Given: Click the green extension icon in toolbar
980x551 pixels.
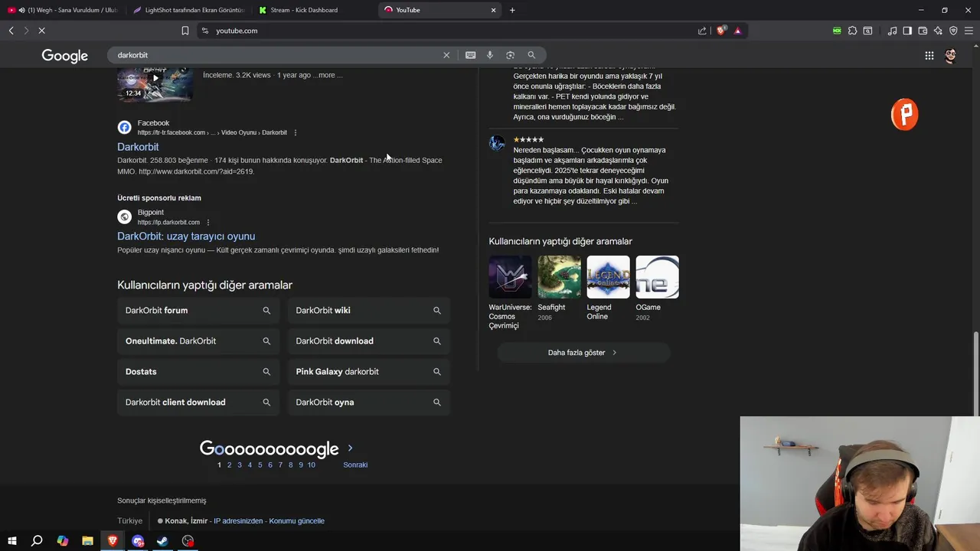Looking at the screenshot, I should 837,31.
